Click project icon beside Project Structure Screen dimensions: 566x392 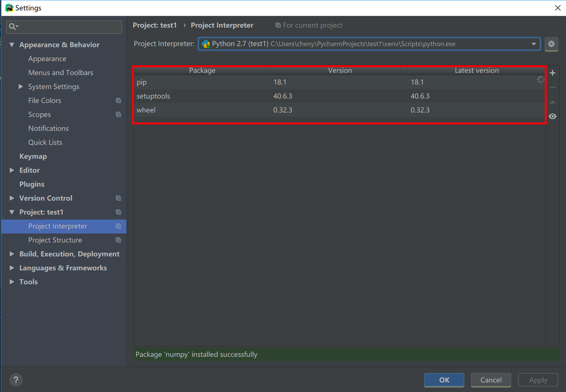pos(118,240)
